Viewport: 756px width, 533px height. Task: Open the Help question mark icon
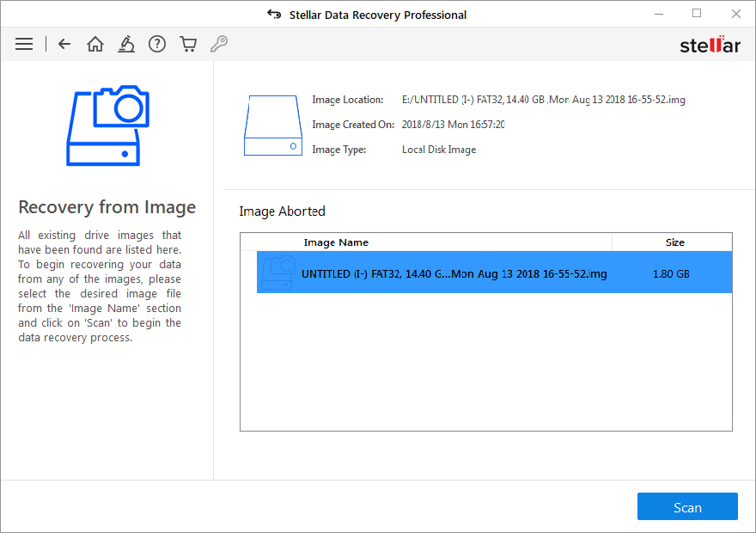pos(157,45)
